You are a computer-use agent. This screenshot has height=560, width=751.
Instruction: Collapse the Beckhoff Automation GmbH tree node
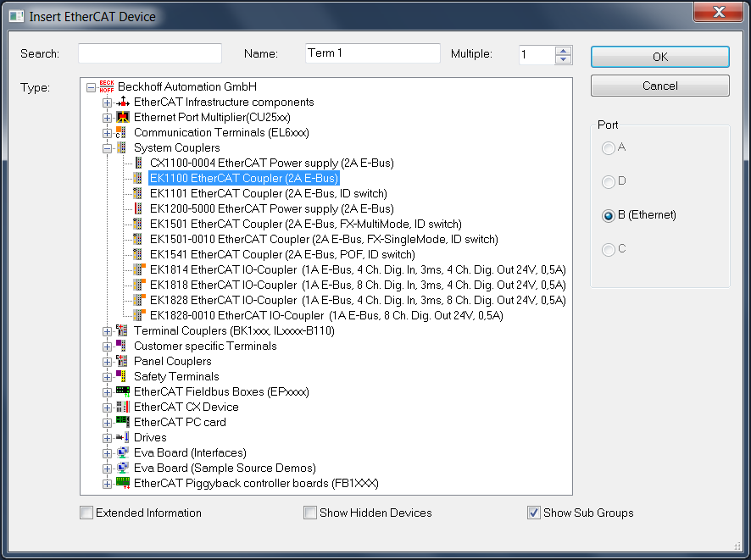click(x=91, y=87)
